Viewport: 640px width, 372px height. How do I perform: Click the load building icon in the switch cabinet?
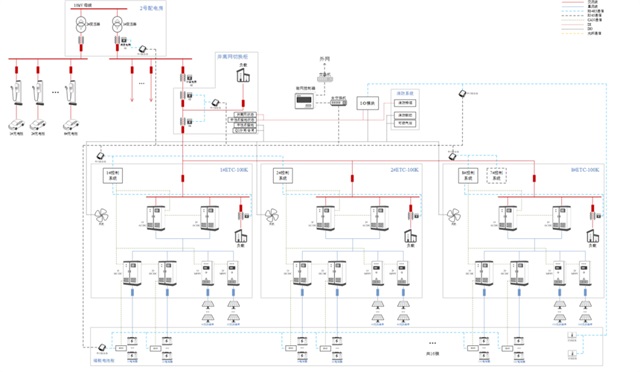click(243, 75)
